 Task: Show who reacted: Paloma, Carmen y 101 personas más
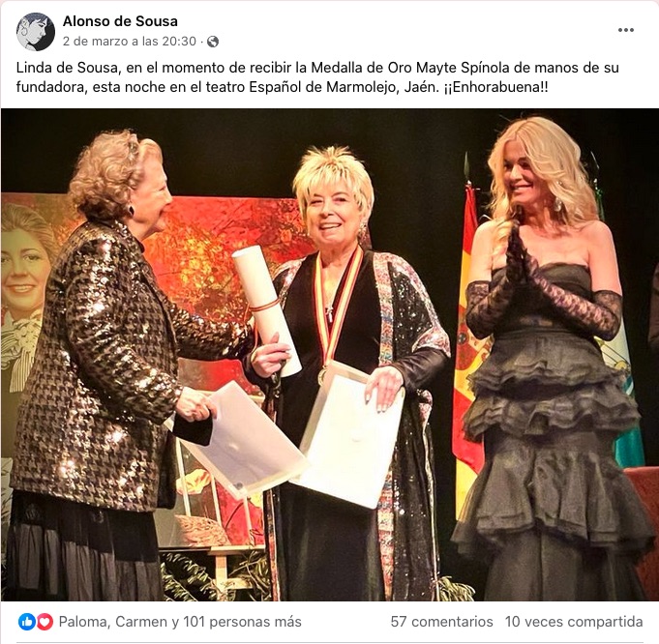(x=180, y=622)
